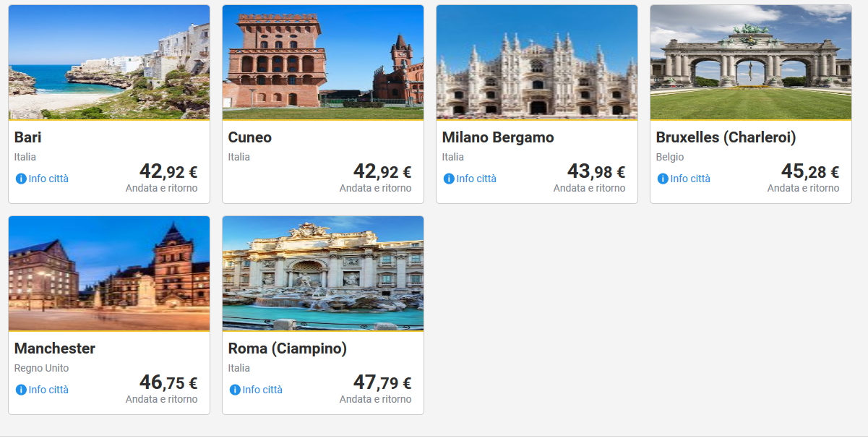Click the info icon on Manchester card
Screen dimensions: 868x441
click(x=21, y=390)
